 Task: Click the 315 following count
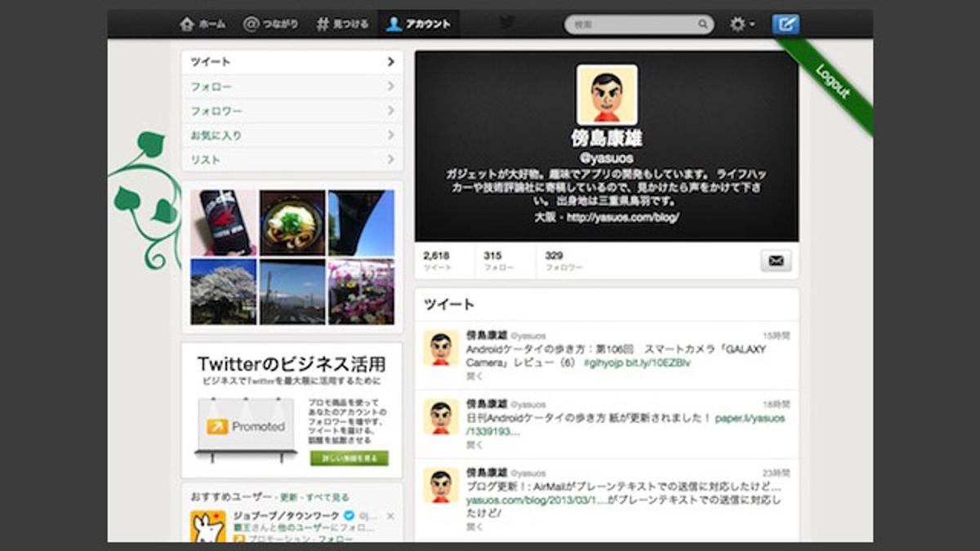499,260
